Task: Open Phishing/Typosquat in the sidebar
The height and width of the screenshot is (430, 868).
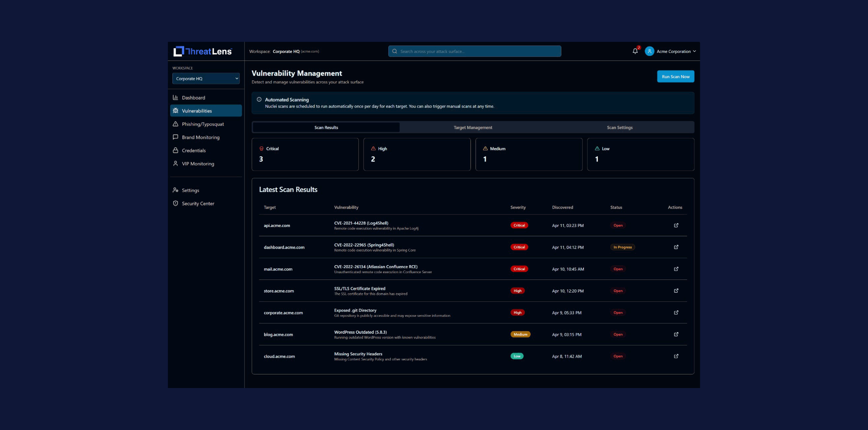Action: tap(203, 124)
